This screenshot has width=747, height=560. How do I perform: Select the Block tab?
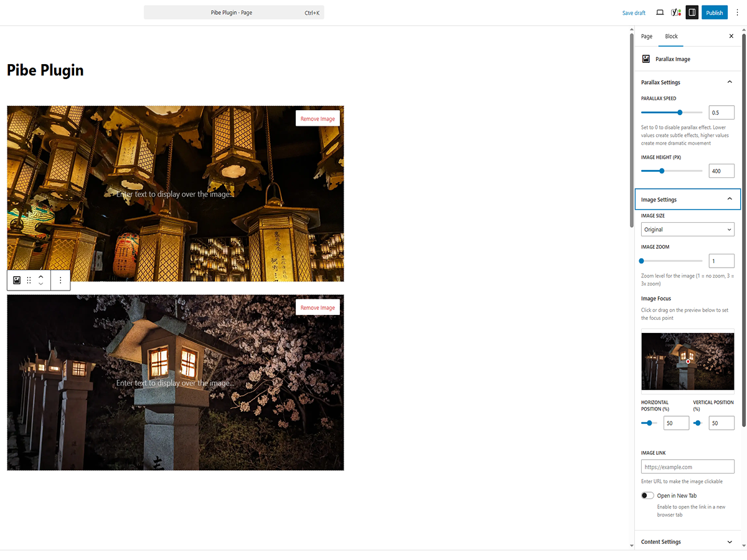pyautogui.click(x=671, y=36)
